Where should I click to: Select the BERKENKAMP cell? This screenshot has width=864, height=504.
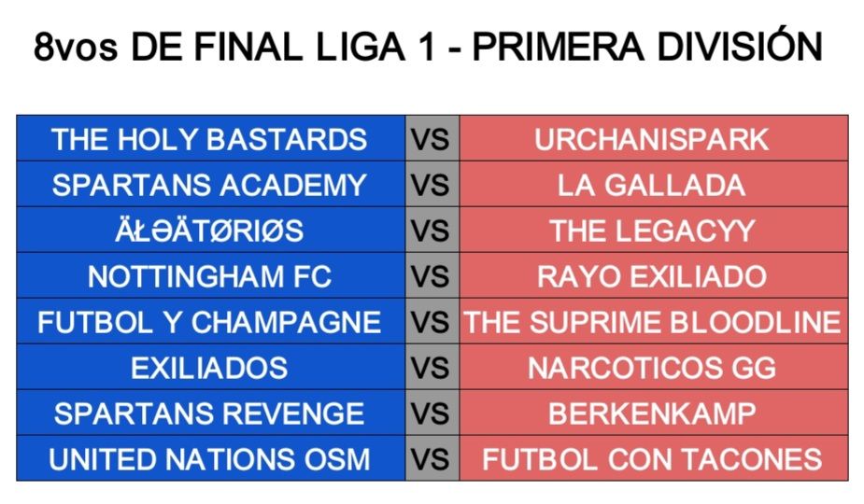(654, 413)
